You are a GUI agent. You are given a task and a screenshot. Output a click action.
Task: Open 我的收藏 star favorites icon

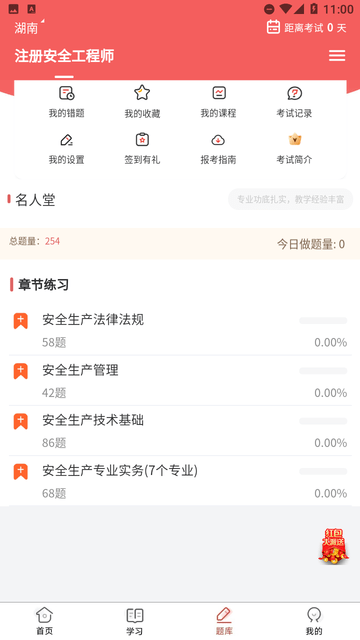[x=142, y=93]
